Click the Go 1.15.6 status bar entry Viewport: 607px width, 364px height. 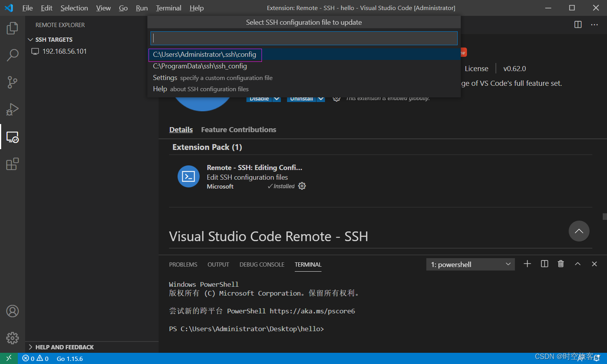[70, 359]
